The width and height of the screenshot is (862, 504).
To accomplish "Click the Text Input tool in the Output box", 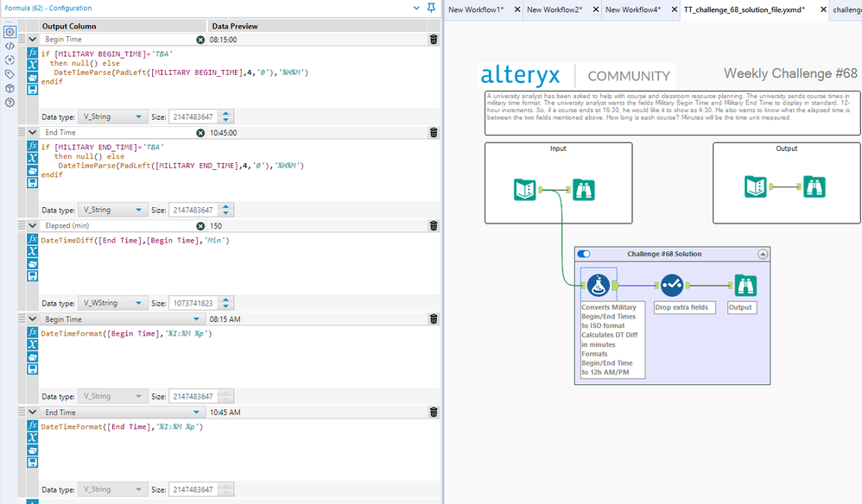I will [757, 187].
